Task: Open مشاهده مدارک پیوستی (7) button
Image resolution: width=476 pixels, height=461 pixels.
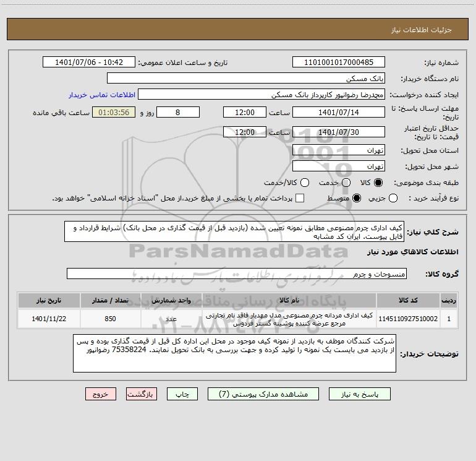Action: click(x=263, y=394)
